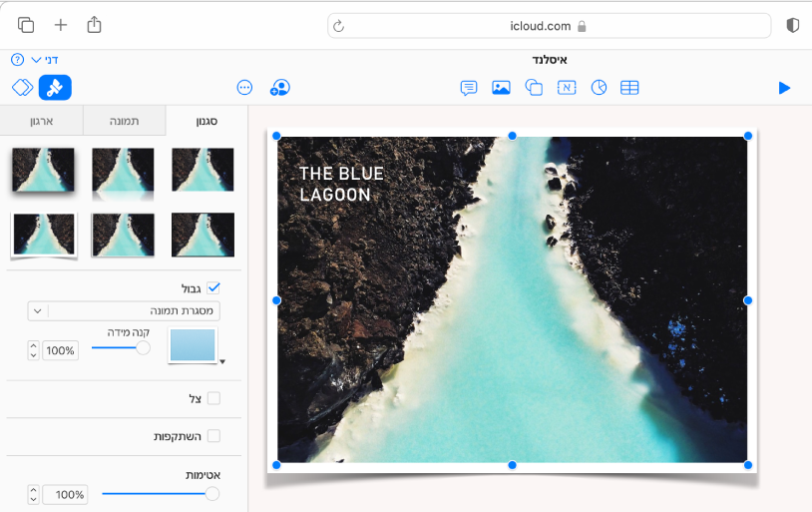
Task: Toggle the Format paintbrush panel
Action: coord(55,88)
